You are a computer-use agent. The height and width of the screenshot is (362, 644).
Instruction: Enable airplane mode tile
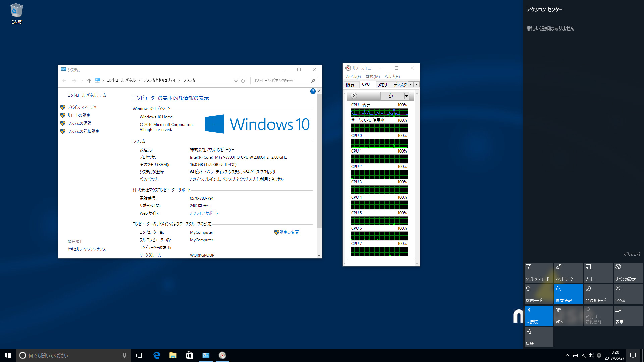538,294
